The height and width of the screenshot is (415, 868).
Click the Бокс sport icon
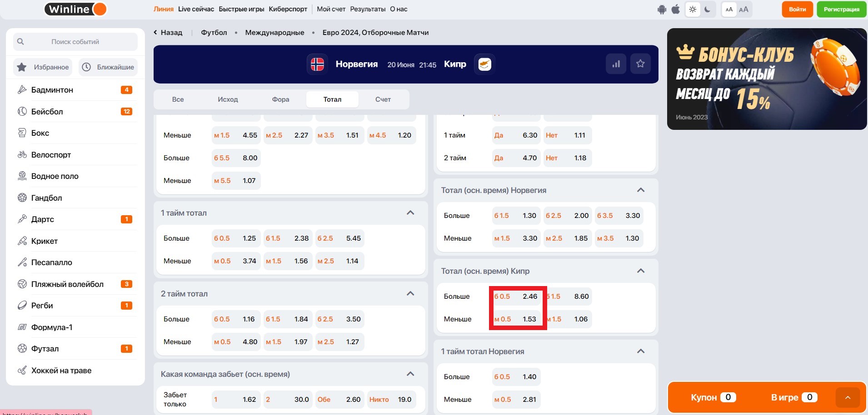[x=22, y=133]
